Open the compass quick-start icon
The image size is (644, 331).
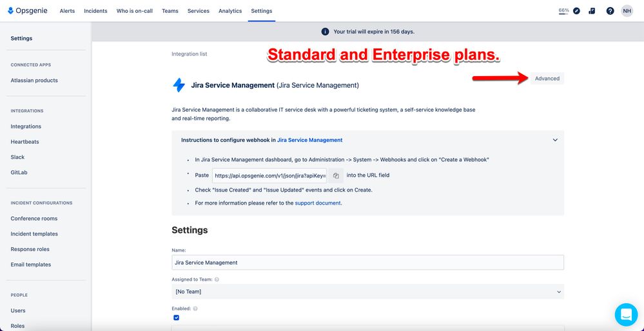(x=577, y=11)
